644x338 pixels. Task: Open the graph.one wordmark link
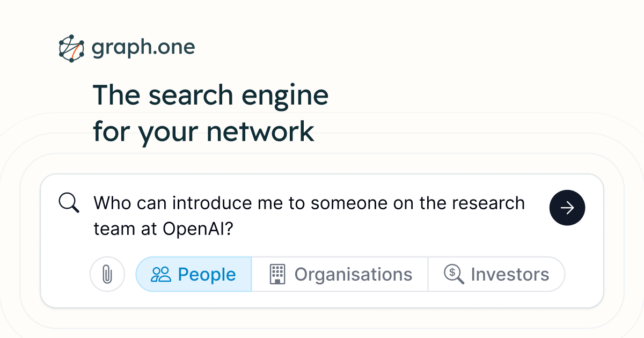(x=143, y=48)
